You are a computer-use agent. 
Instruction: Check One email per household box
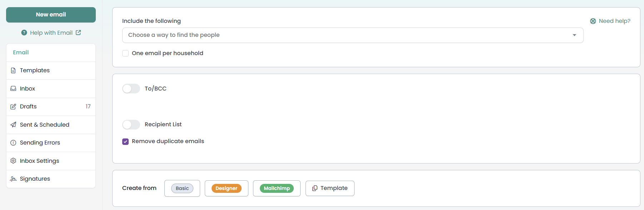(x=125, y=53)
